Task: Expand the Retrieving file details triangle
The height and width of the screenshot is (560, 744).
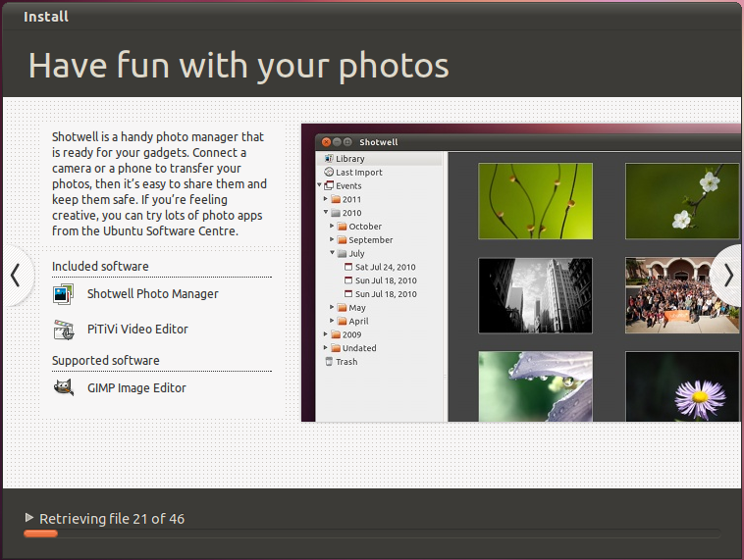Action: pos(29,518)
